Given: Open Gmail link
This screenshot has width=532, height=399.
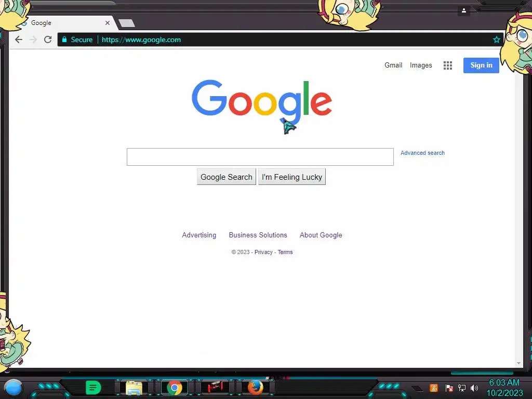Looking at the screenshot, I should tap(393, 65).
